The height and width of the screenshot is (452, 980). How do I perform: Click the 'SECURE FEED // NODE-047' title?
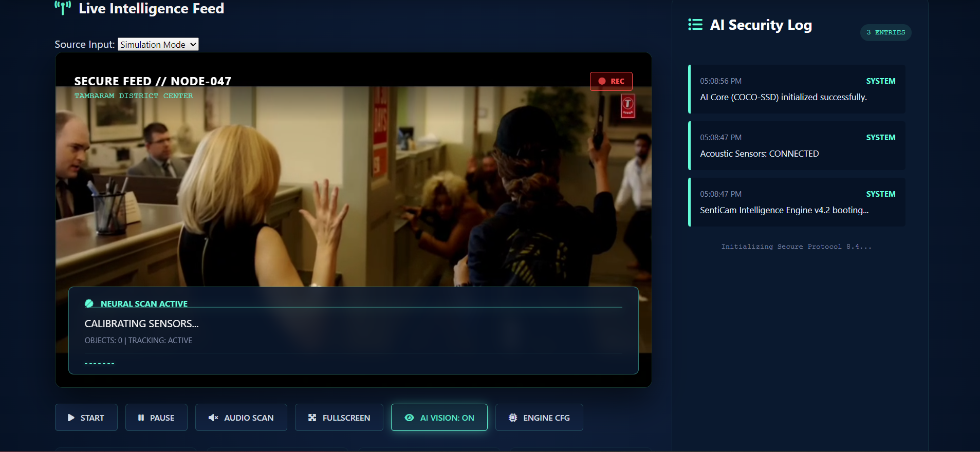point(153,81)
